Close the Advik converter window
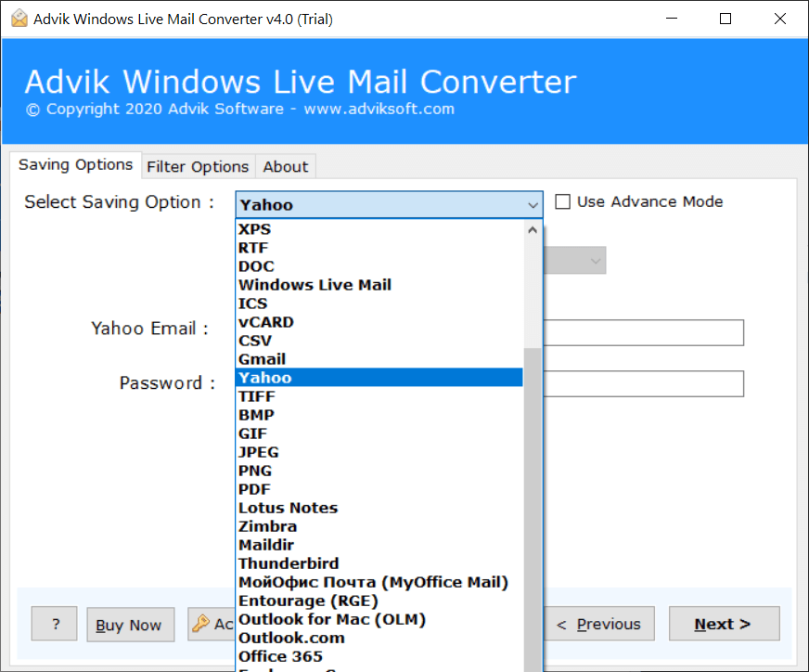Screen dimensions: 809x672 [780, 19]
